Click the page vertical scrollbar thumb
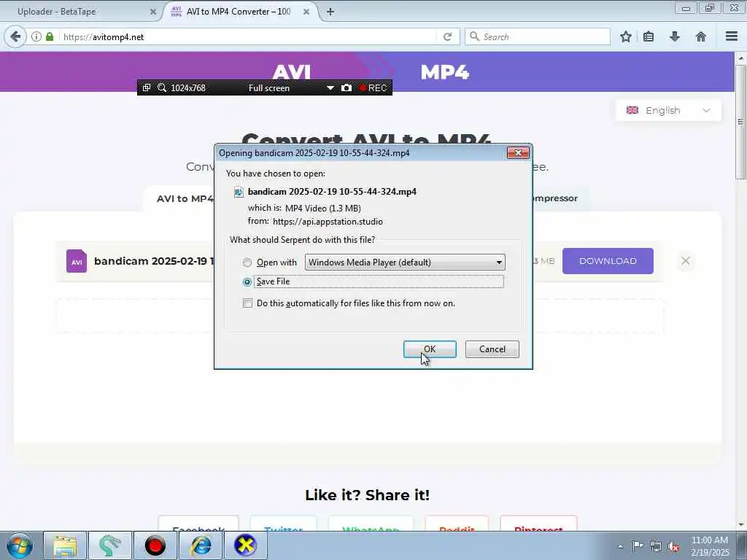This screenshot has height=560, width=747. tap(740, 122)
